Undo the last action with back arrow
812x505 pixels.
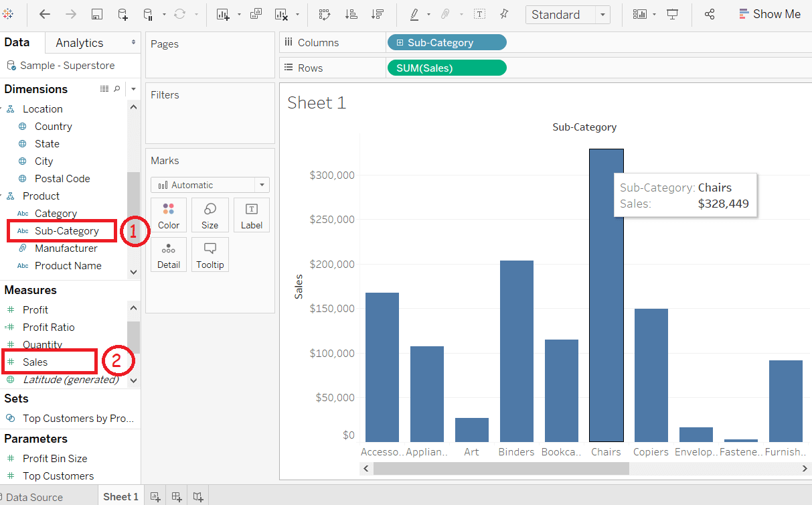coord(45,14)
